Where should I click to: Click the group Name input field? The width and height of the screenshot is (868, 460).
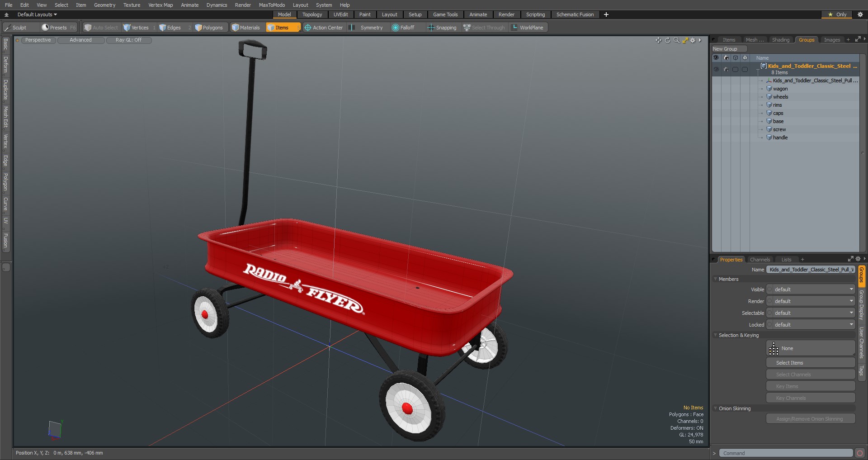pos(811,270)
